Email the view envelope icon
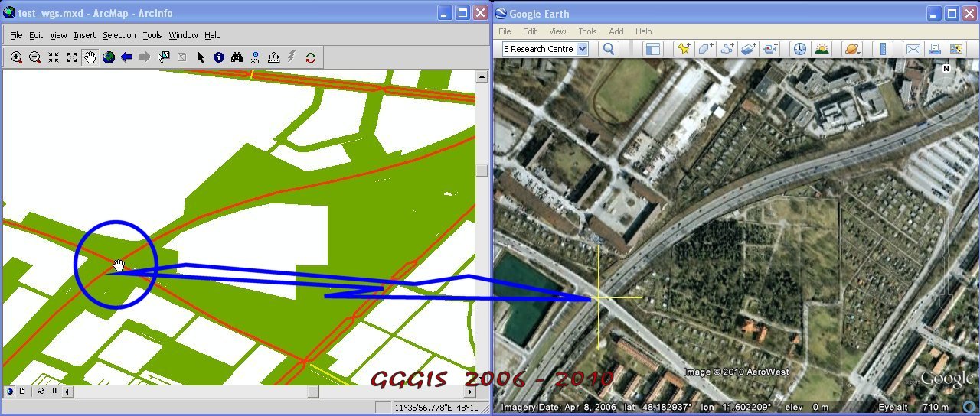The image size is (980, 416). (x=913, y=49)
